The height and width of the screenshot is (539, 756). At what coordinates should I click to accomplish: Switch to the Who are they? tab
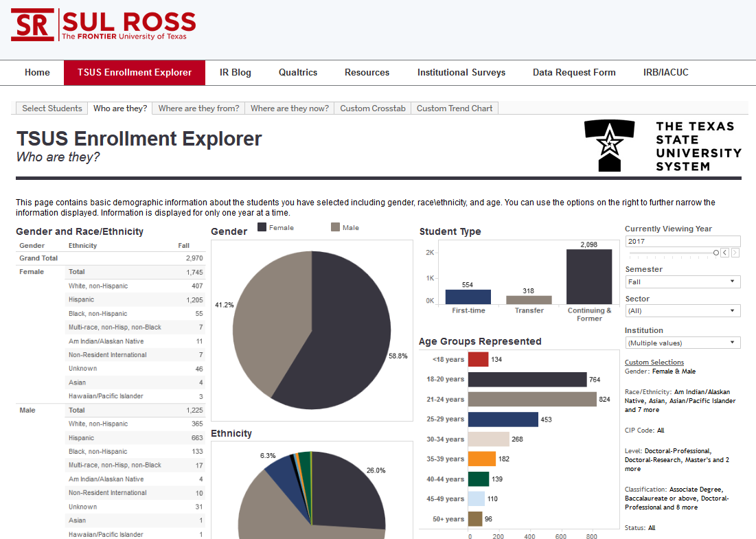[120, 108]
